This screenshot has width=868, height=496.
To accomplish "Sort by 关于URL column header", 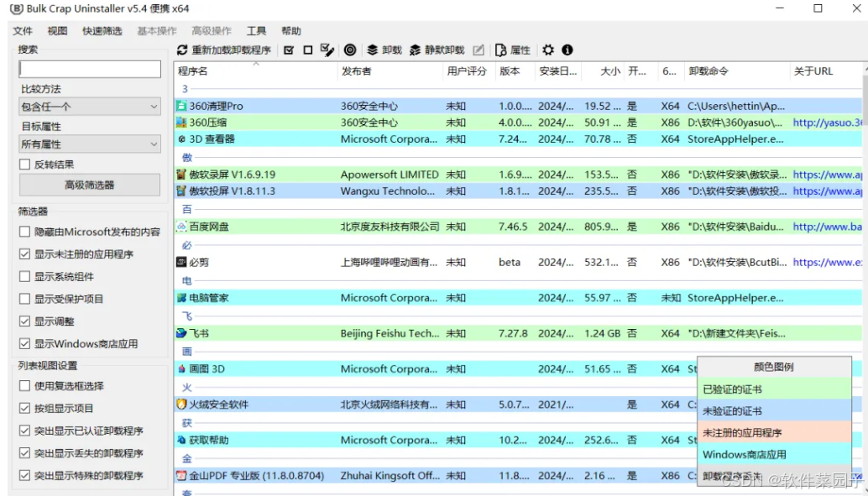I will 825,70.
